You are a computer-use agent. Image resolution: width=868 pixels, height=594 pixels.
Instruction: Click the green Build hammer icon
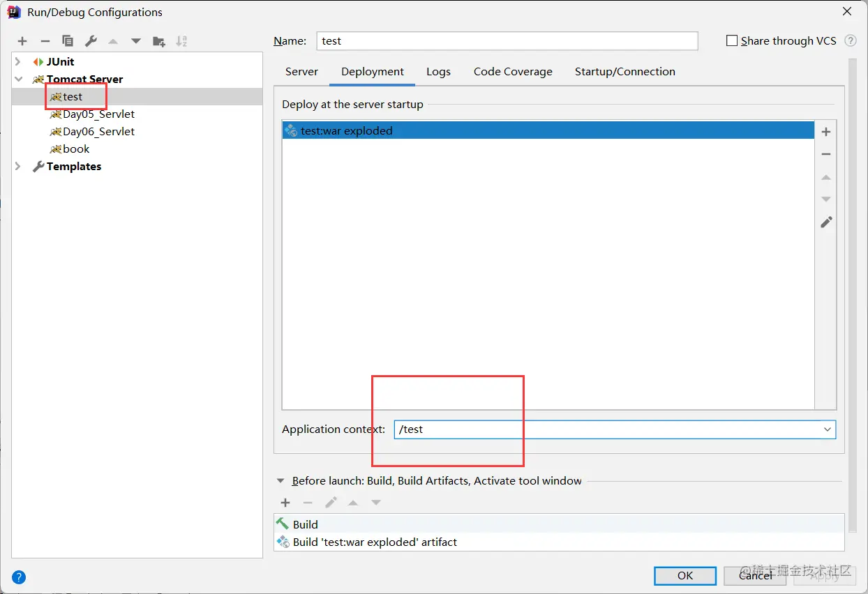click(283, 524)
